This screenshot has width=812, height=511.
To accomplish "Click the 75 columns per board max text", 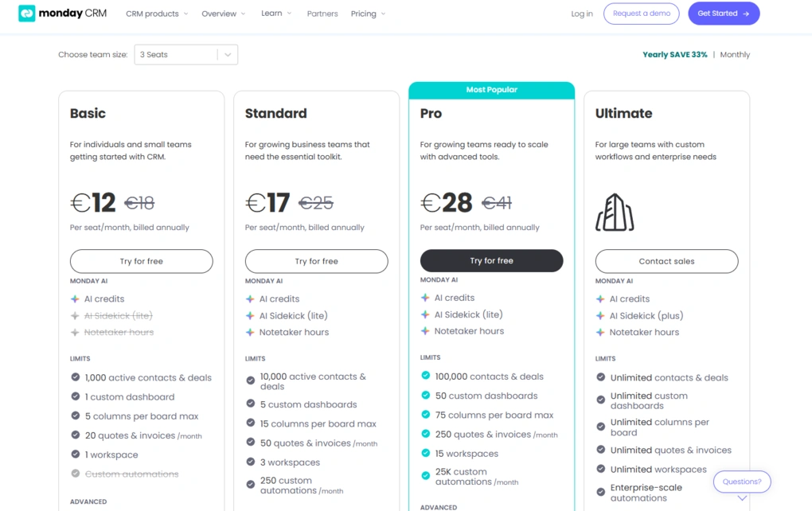I will (x=494, y=415).
